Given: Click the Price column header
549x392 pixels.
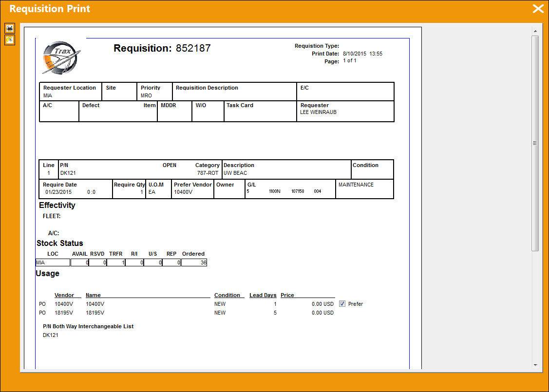Looking at the screenshot, I should click(x=287, y=295).
